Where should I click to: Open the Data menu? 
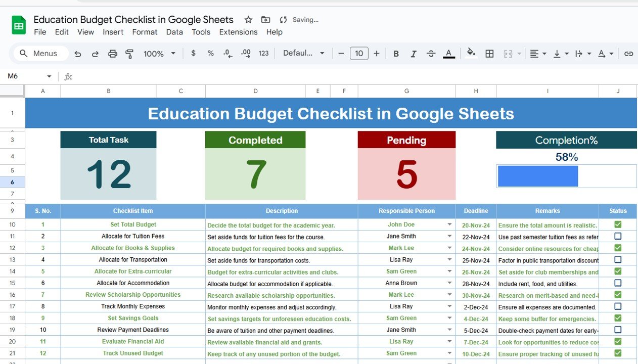[174, 32]
